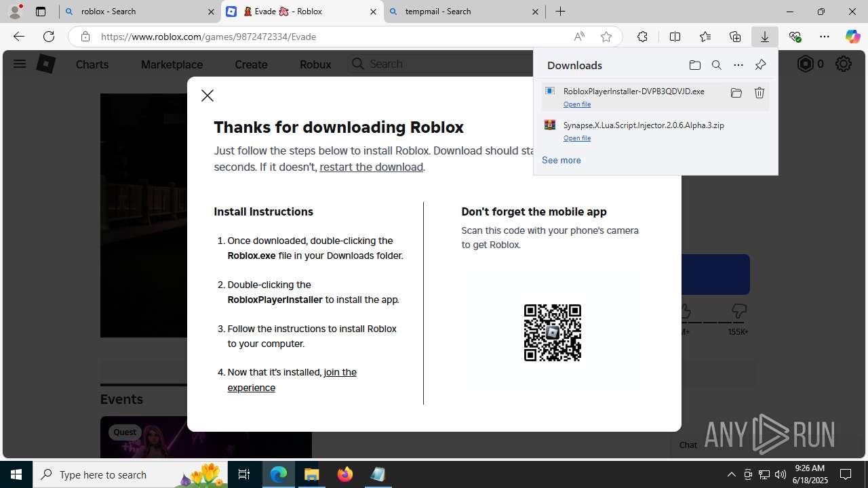Open Windows Start menu
868x488 pixels.
pyautogui.click(x=16, y=474)
